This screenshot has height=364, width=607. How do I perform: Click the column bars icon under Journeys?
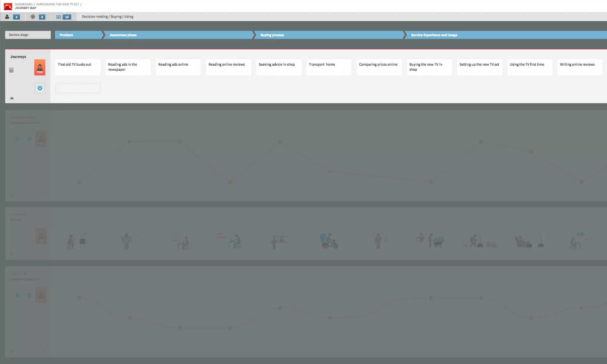click(x=12, y=70)
